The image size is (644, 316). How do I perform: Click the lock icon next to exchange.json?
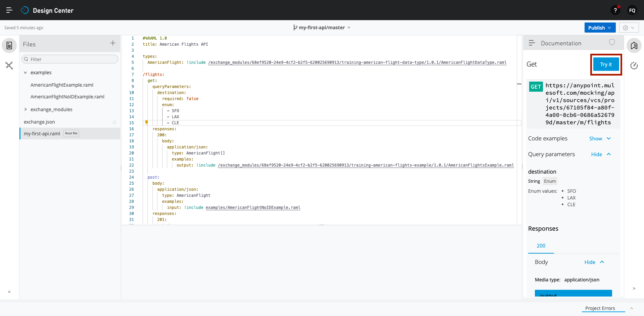point(114,122)
